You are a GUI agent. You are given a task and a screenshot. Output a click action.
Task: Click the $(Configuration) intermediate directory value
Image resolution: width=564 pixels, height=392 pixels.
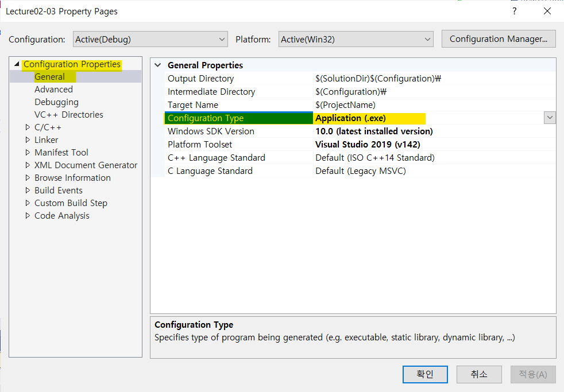point(351,92)
